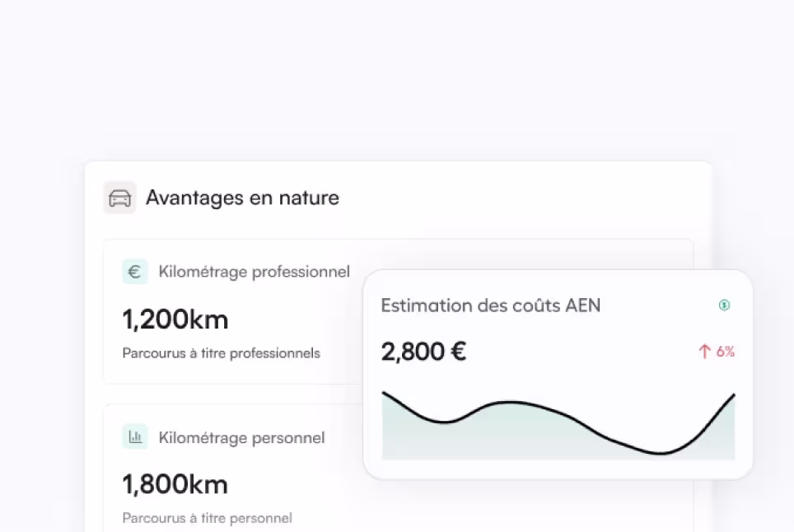Image resolution: width=794 pixels, height=532 pixels.
Task: Click the red upward arrow icon
Action: (x=704, y=352)
